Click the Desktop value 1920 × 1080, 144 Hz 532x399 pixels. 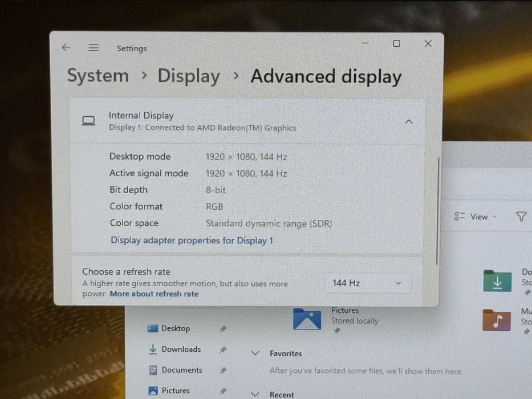(x=246, y=157)
